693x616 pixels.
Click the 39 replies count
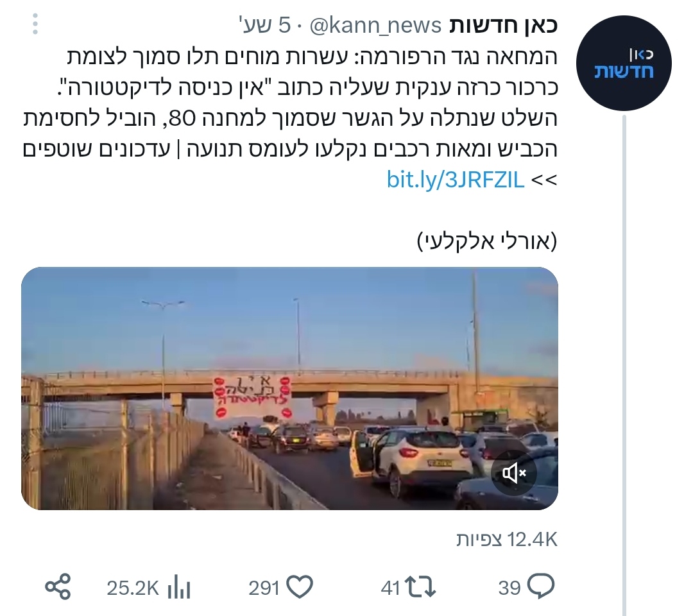pos(509,588)
